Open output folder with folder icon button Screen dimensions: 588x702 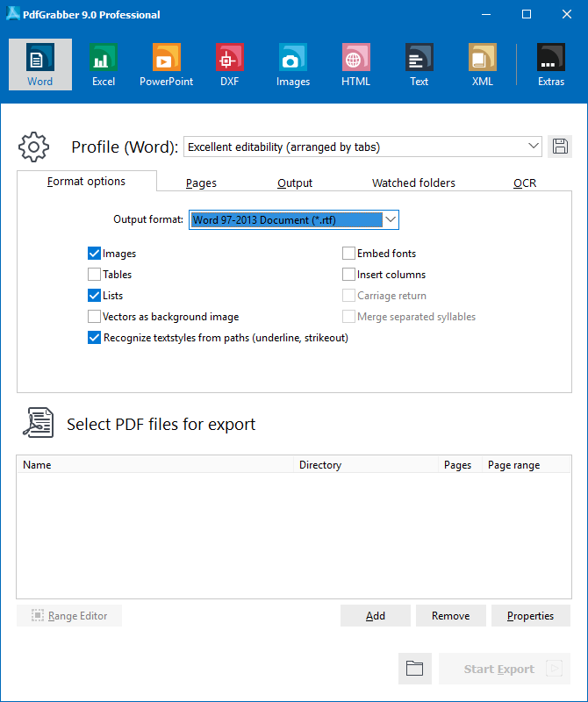[415, 669]
